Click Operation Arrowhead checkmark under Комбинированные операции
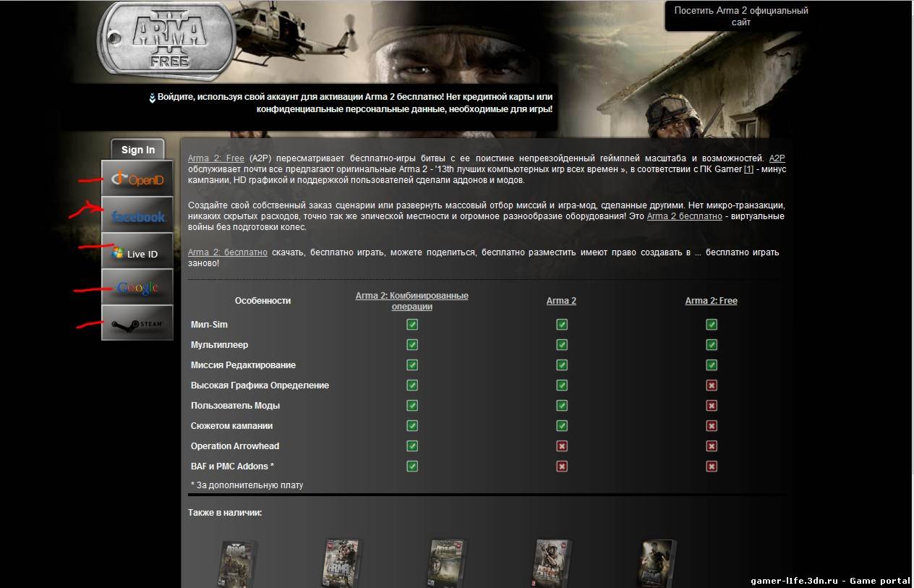Image resolution: width=914 pixels, height=588 pixels. coord(412,446)
